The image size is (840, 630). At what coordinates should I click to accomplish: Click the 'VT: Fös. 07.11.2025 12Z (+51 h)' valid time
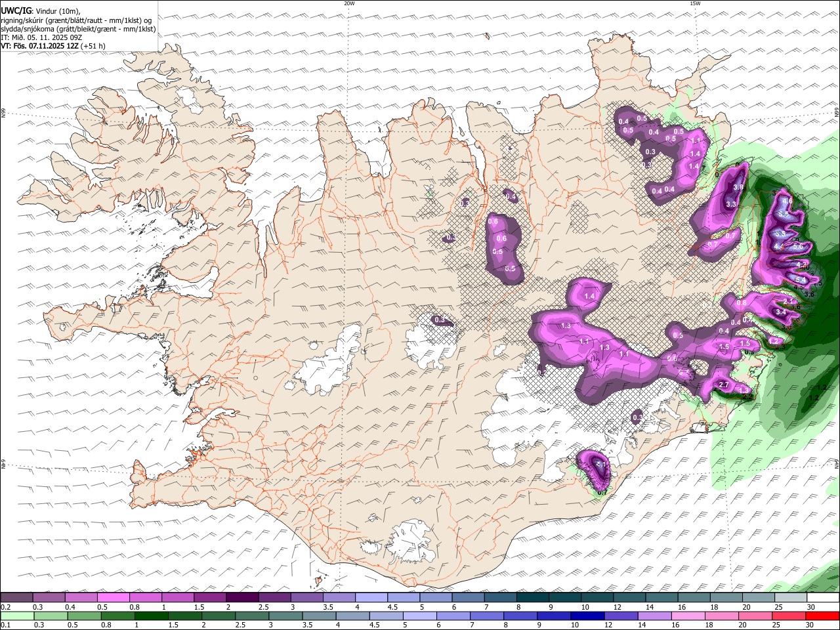(53, 46)
